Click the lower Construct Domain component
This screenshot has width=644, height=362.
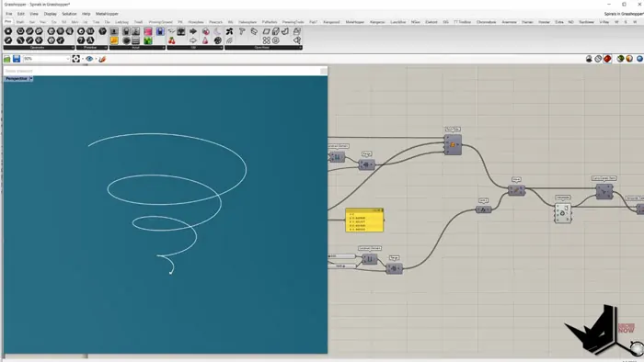point(370,259)
